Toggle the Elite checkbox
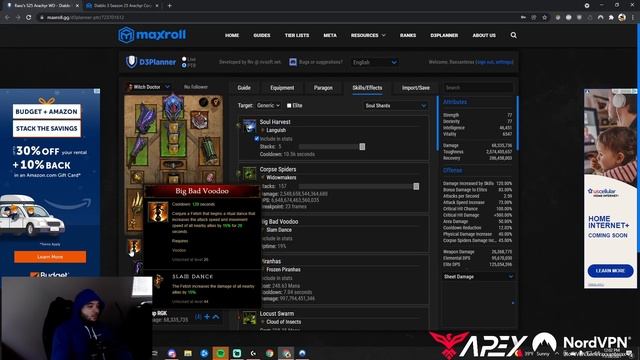Image resolution: width=640 pixels, height=360 pixels. tap(289, 105)
